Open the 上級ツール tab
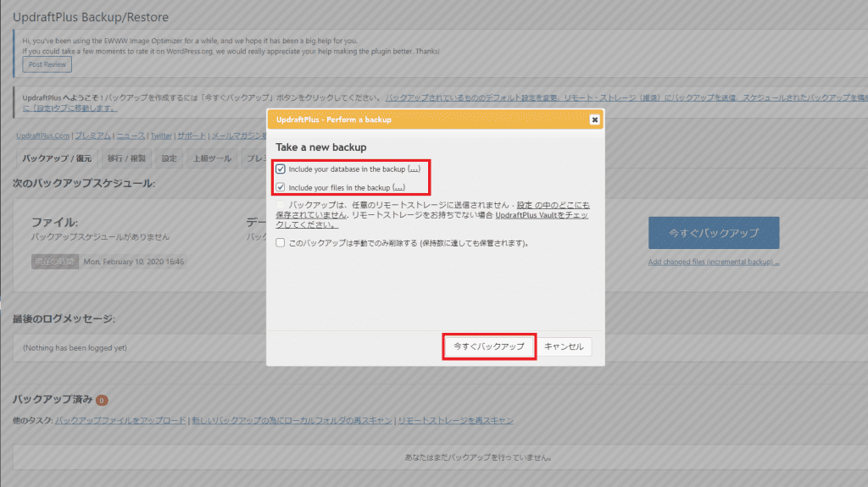This screenshot has height=487, width=868. click(212, 158)
